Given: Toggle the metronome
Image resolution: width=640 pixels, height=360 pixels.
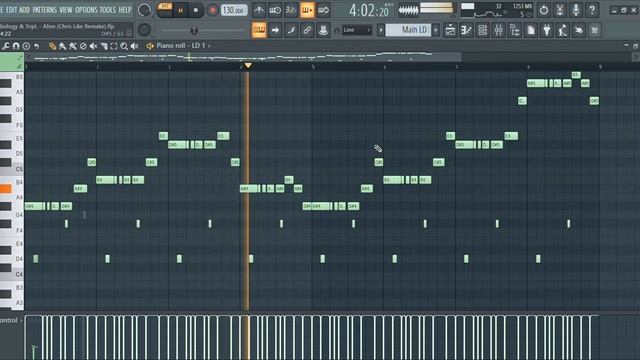Looking at the screenshot, I should (x=259, y=10).
